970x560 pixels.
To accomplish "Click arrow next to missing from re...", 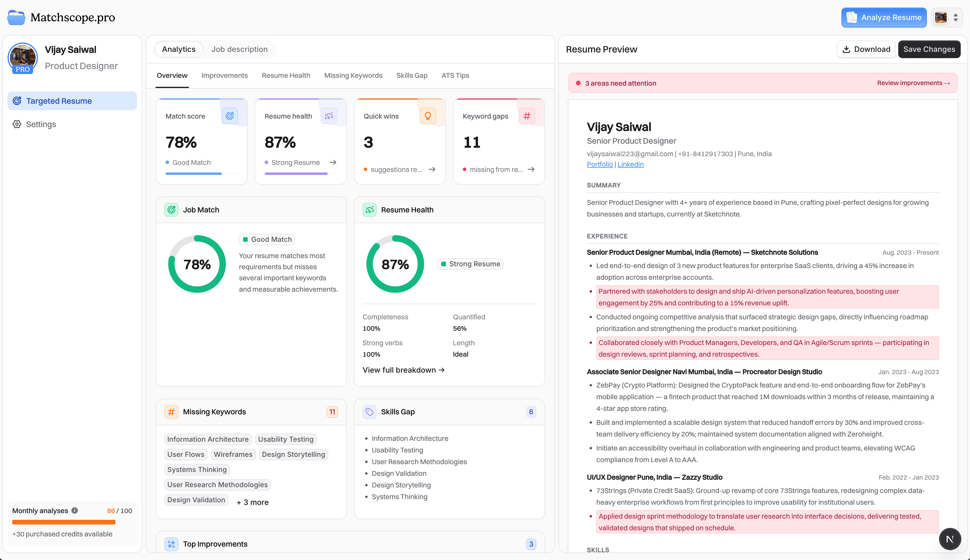I will [x=531, y=169].
